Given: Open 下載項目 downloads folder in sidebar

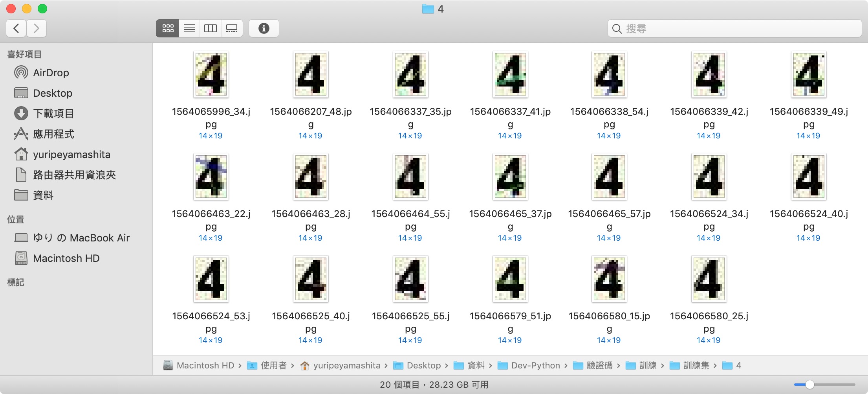Looking at the screenshot, I should (53, 114).
